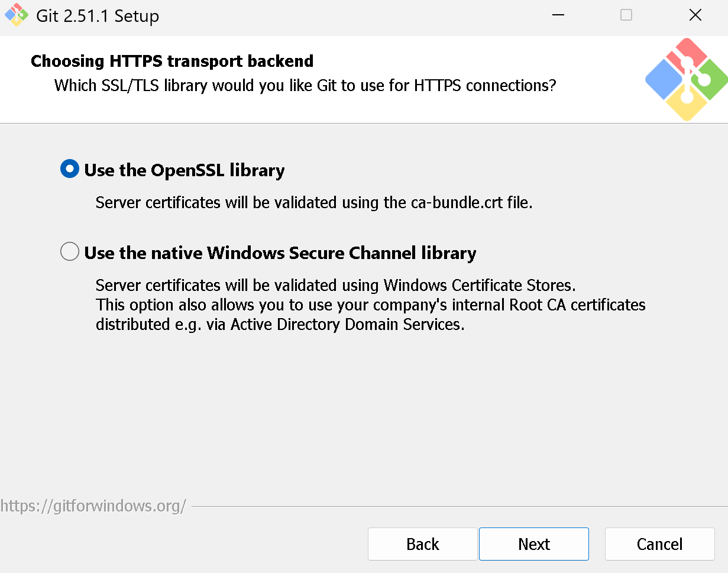Click the internal Root CA certificates line

click(371, 305)
